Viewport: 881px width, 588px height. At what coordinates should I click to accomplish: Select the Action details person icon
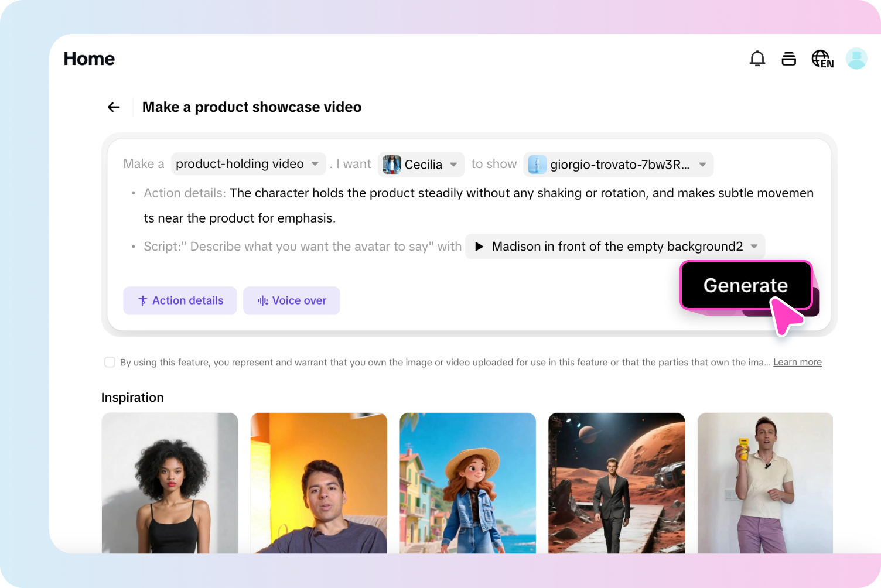point(142,300)
